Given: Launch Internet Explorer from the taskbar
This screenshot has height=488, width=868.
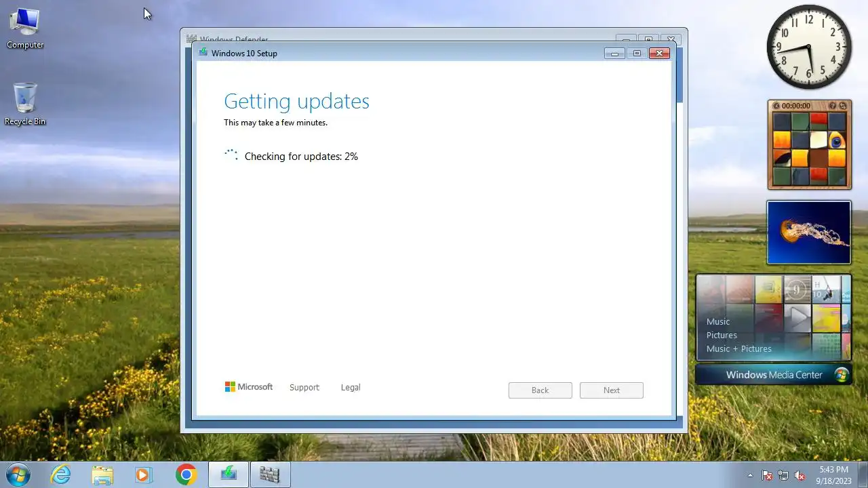Looking at the screenshot, I should pos(61,474).
